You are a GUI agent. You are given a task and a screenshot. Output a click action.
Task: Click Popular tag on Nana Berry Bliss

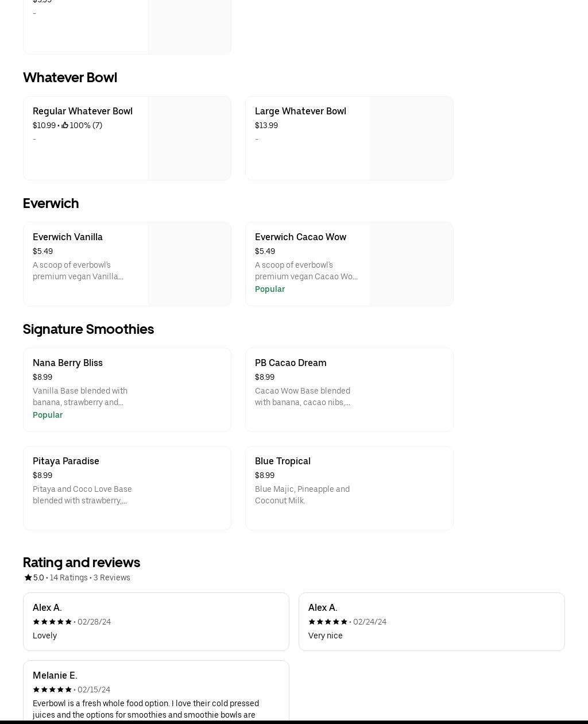48,415
